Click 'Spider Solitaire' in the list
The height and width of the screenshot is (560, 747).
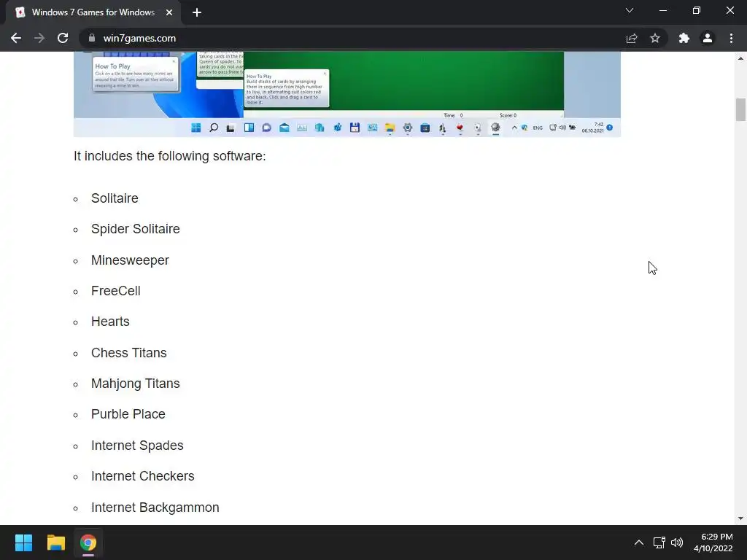(135, 229)
